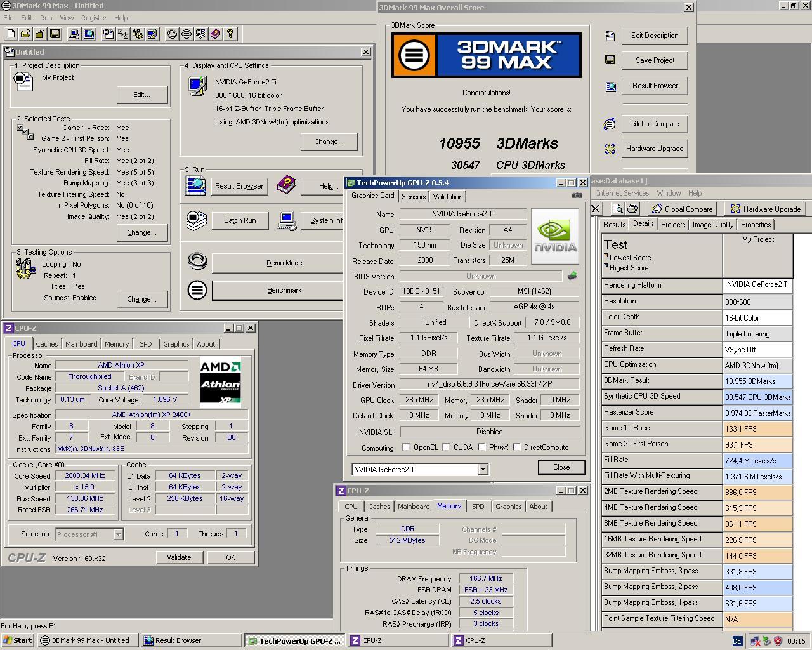812x650 pixels.
Task: Click the print icon in Result Browser
Action: tap(632, 208)
